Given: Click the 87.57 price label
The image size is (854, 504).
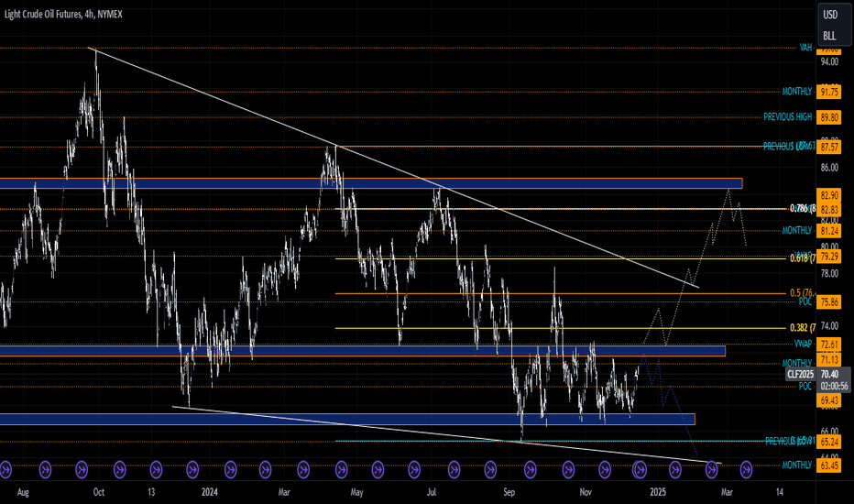Looking at the screenshot, I should [829, 148].
